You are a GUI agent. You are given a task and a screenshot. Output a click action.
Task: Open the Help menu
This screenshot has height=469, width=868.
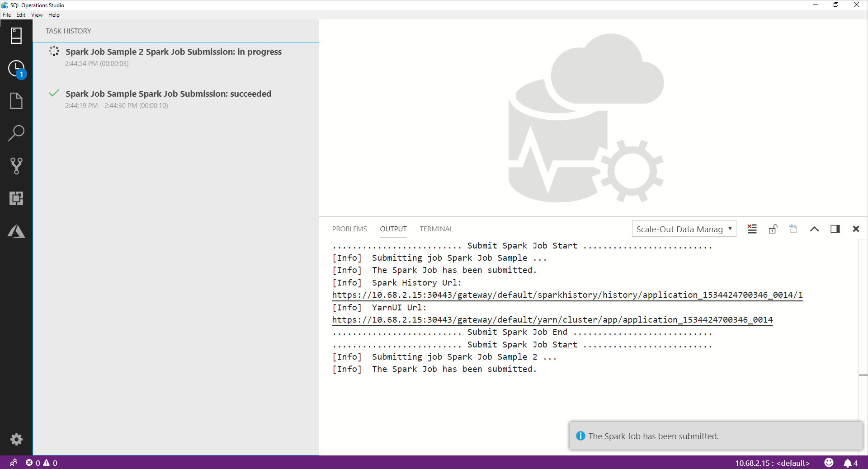coord(54,15)
